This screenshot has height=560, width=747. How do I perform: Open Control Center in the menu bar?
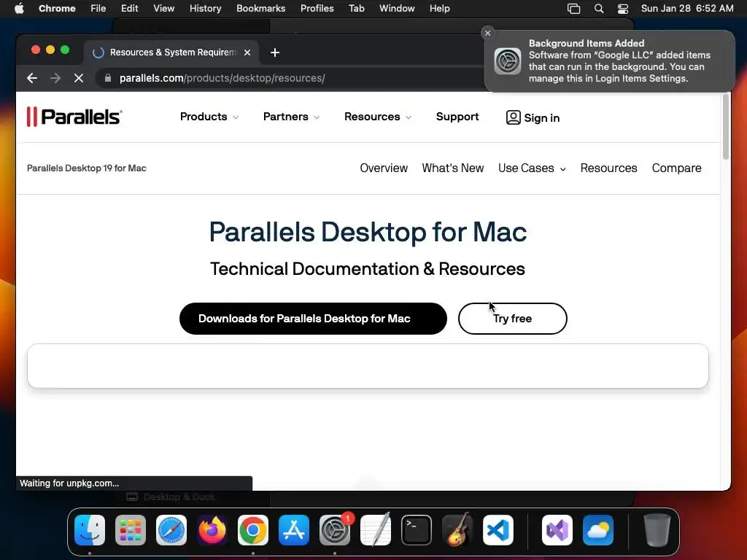[623, 9]
